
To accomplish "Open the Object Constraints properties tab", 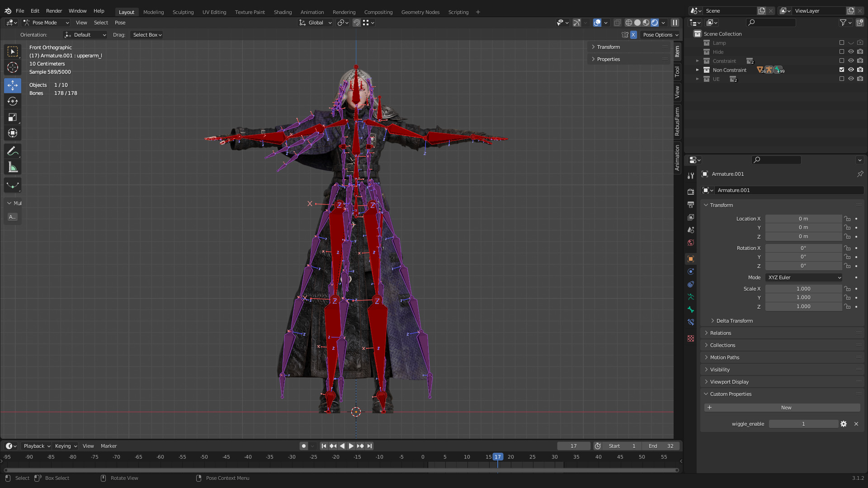I will coord(691,284).
